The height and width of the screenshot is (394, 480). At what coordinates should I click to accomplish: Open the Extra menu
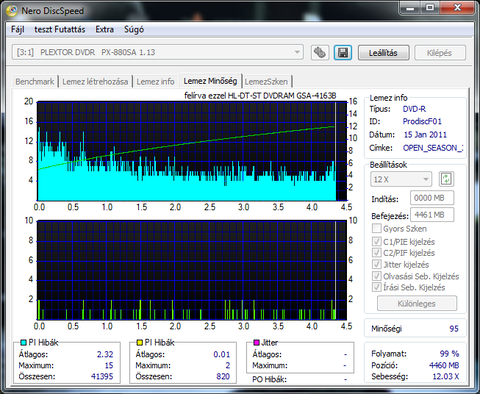tap(105, 30)
